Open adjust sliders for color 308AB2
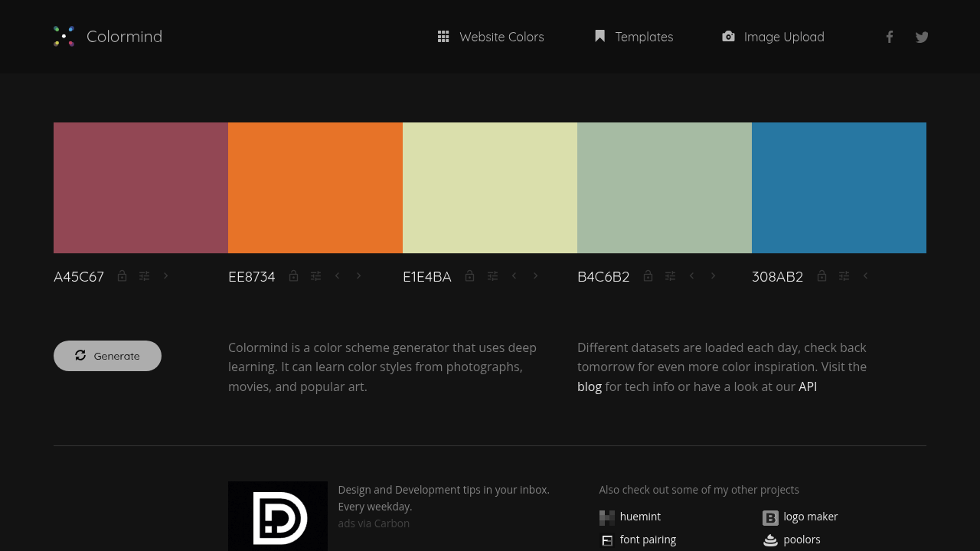This screenshot has width=980, height=551. [844, 276]
